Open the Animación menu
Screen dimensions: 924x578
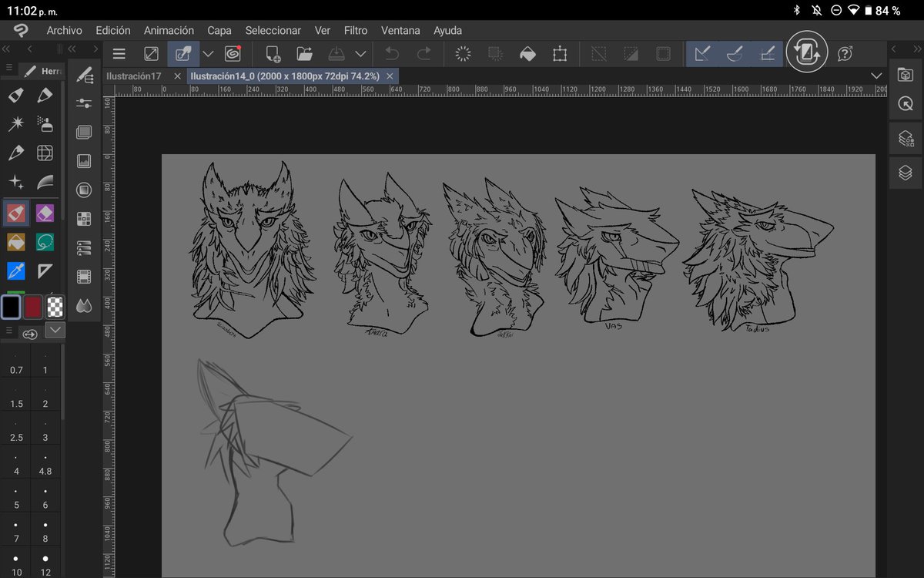(169, 30)
